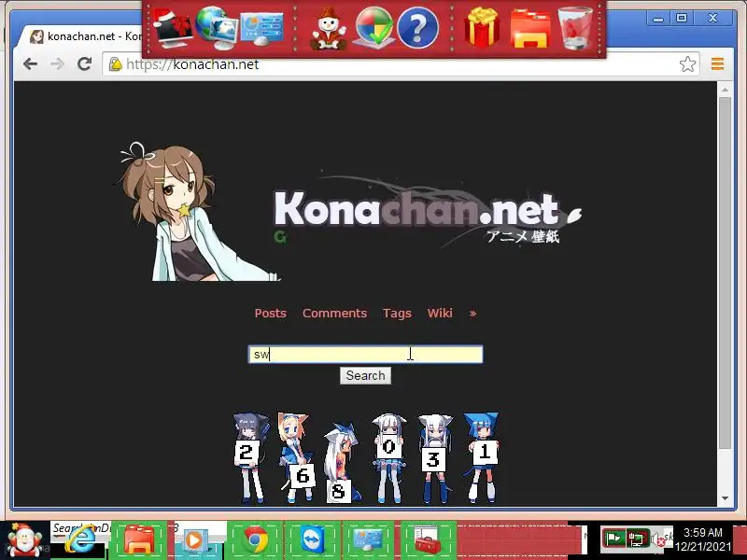Click the counter girl holding digit 8
Image resolution: width=747 pixels, height=560 pixels.
click(341, 463)
